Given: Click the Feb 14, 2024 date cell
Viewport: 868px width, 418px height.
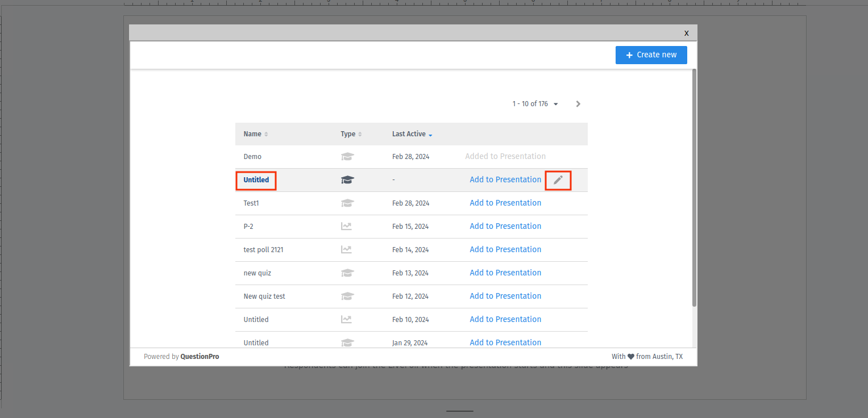Looking at the screenshot, I should tap(410, 250).
